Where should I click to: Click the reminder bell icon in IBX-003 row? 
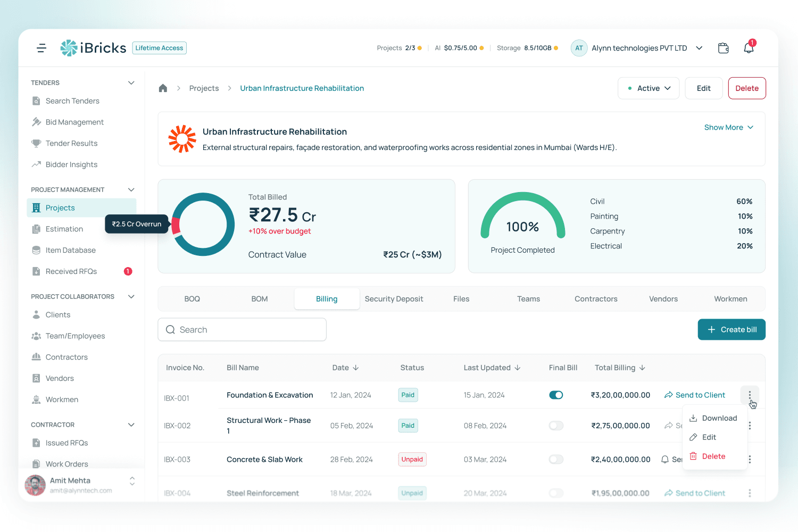665,460
